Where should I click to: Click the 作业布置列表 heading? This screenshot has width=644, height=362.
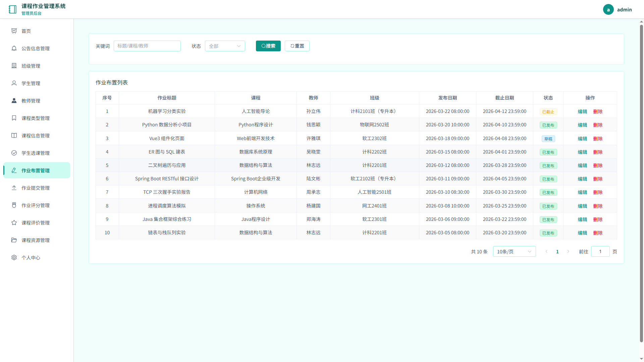click(112, 82)
